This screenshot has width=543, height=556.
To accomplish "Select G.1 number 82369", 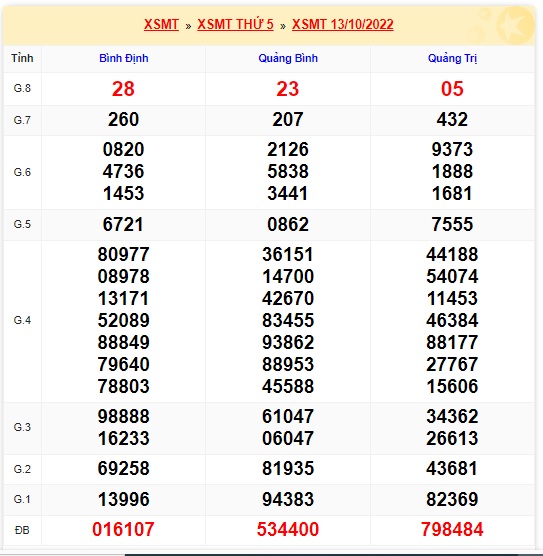I will pos(452,500).
